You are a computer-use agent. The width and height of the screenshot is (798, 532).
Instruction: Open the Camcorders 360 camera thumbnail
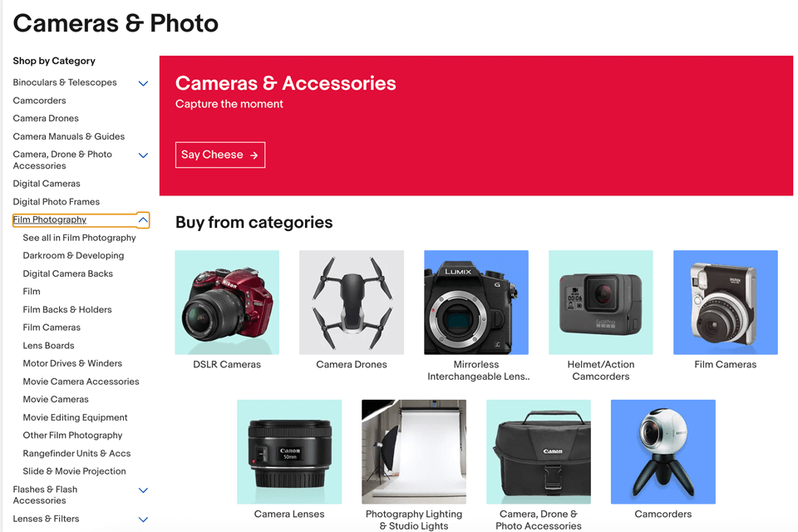pyautogui.click(x=663, y=451)
